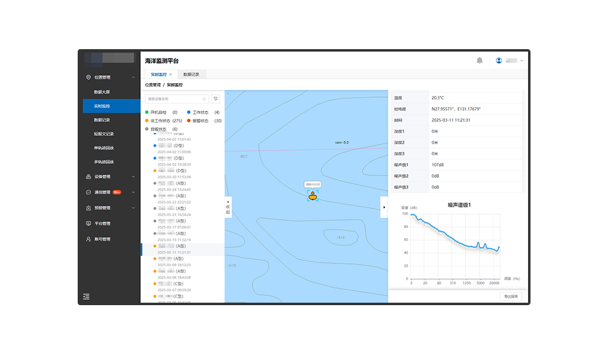607x364 pixels.
Task: Filter by 自毁状态 status (6)
Action: coord(161,129)
